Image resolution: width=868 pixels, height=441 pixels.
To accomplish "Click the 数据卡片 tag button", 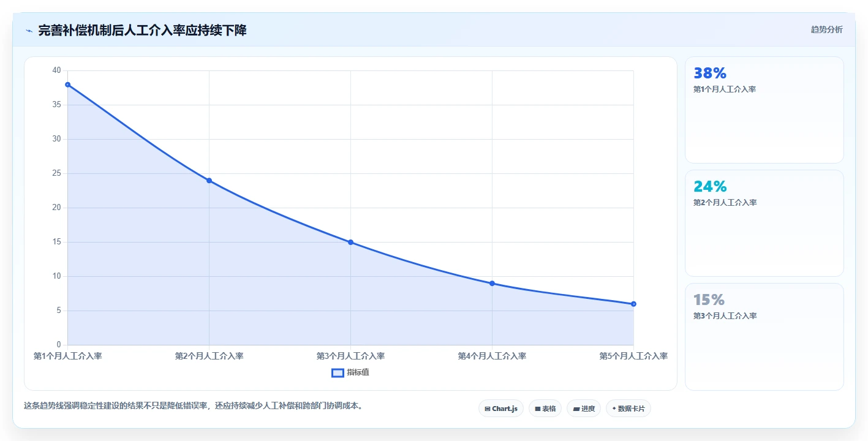I will (628, 409).
